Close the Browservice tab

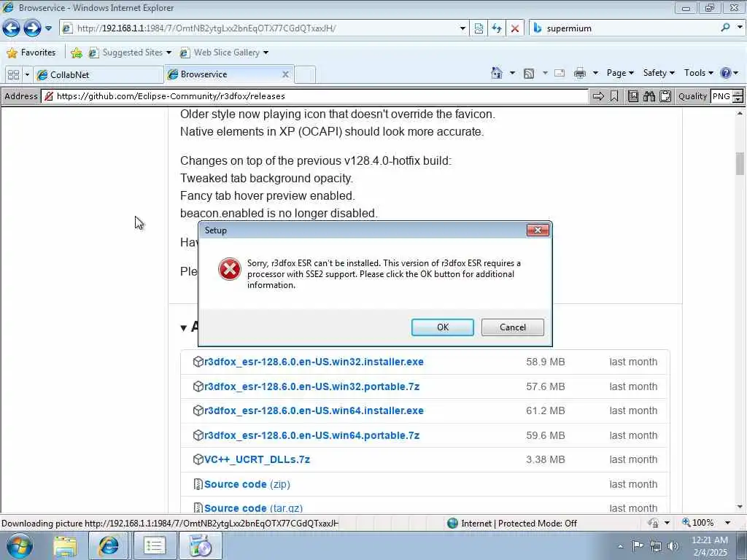285,74
